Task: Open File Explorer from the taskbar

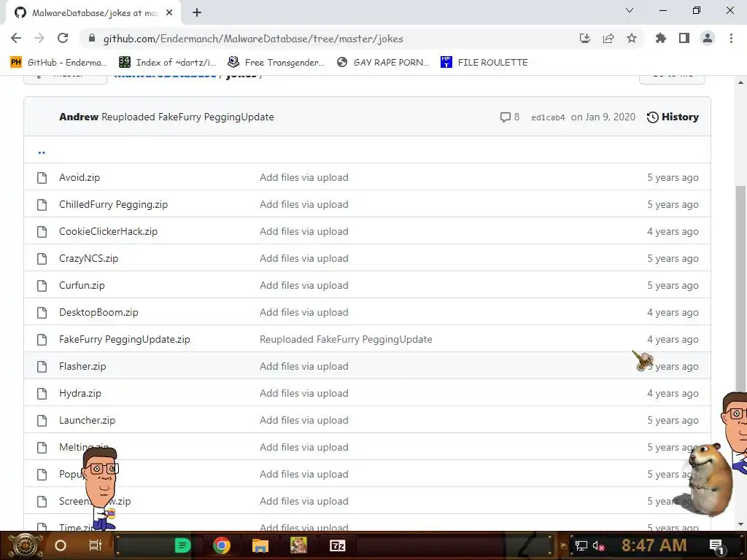Action: click(x=260, y=545)
